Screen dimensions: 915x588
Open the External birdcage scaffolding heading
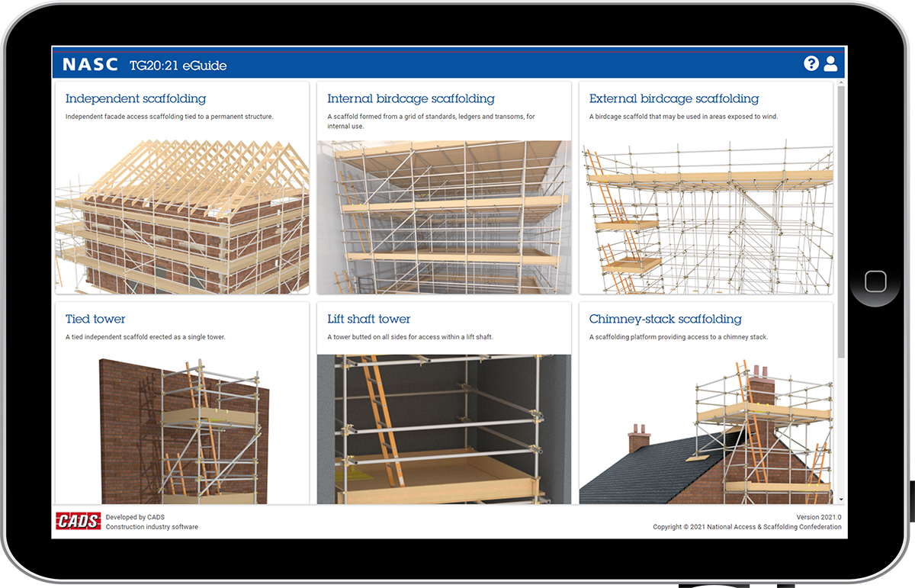[x=674, y=98]
